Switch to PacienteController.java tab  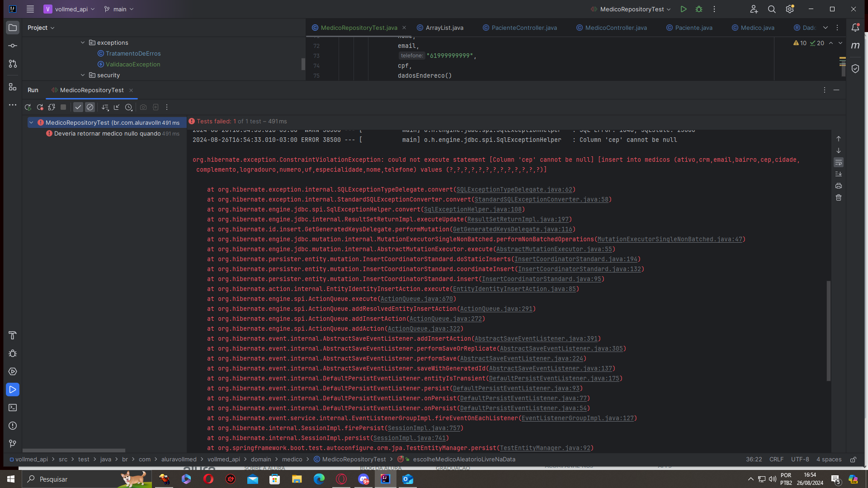(520, 28)
